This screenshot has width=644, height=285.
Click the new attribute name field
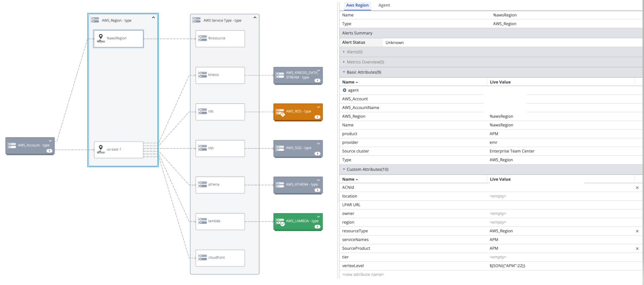(x=363, y=275)
